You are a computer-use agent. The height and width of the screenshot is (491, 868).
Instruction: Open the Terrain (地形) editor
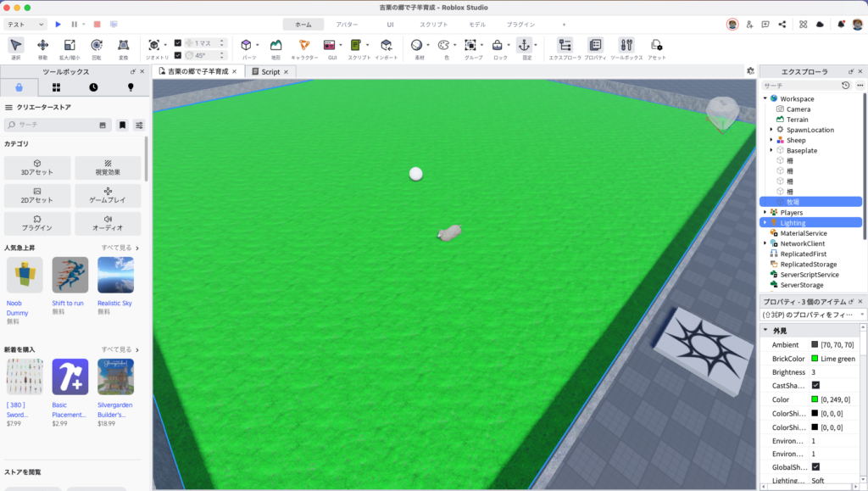[x=275, y=45]
